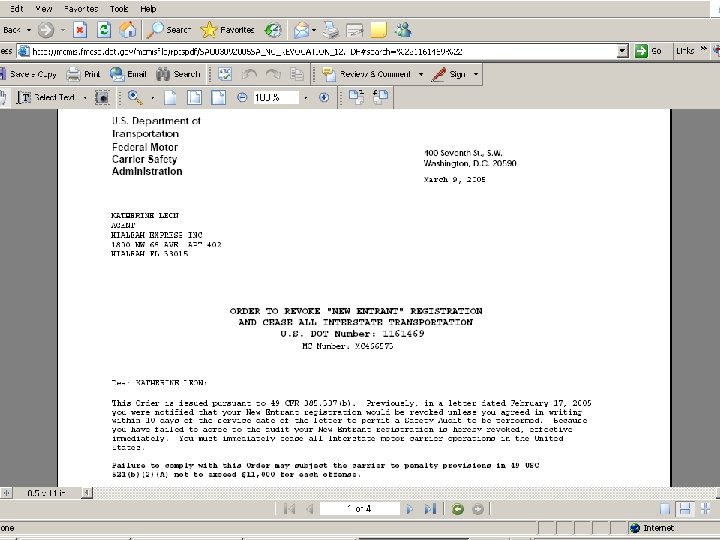This screenshot has width=720, height=540.
Task: Click the Links toolbar label
Action: pos(685,51)
